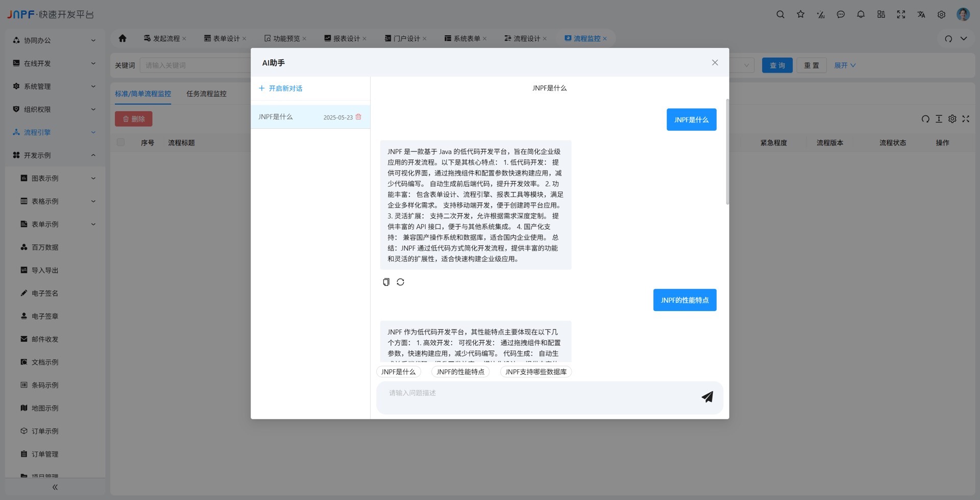Select all rows checkbox in table header
This screenshot has height=500, width=980.
(120, 142)
